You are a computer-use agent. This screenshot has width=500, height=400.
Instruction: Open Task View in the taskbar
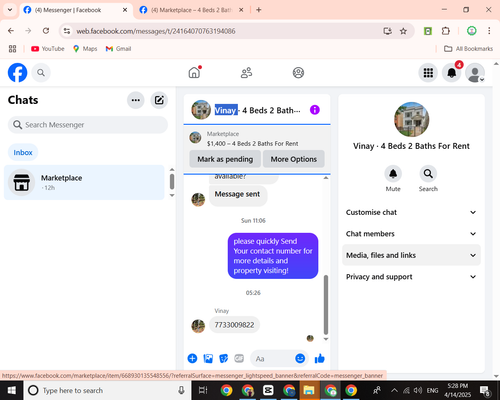[x=203, y=390]
